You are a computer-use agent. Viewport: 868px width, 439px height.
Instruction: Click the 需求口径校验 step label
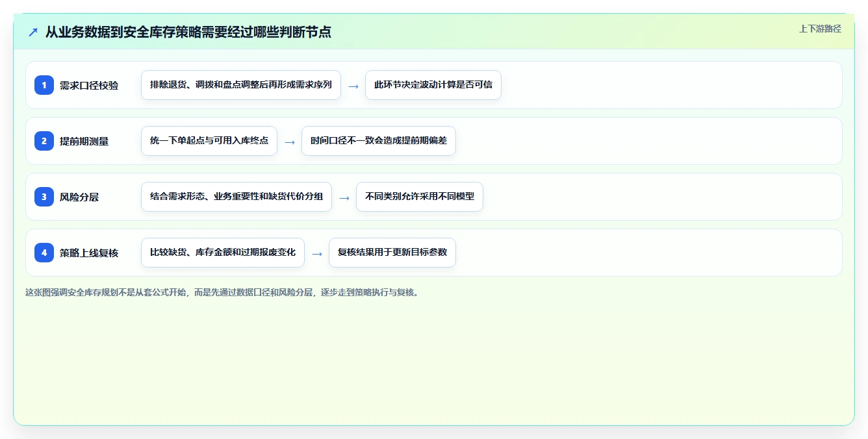pos(89,85)
